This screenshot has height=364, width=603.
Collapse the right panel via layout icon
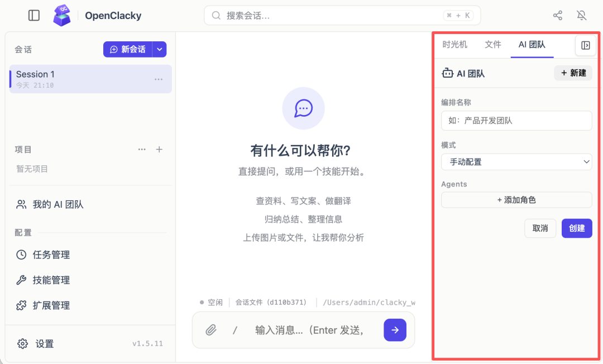585,45
